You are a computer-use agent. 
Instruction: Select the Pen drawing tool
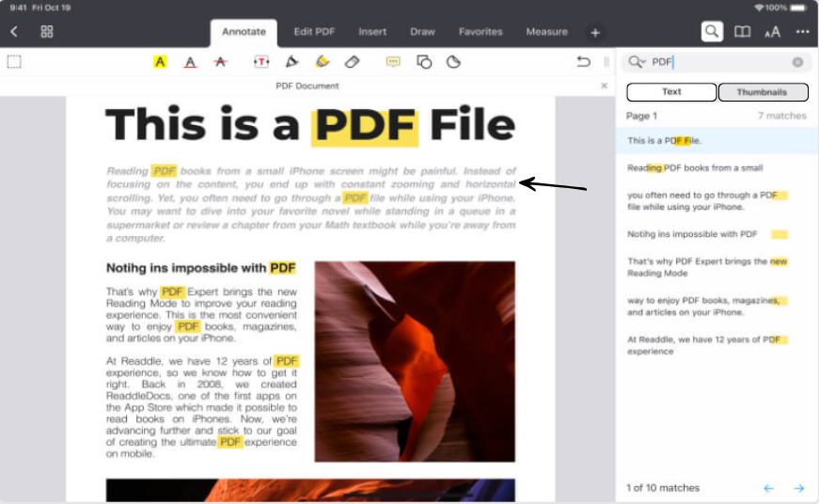291,62
